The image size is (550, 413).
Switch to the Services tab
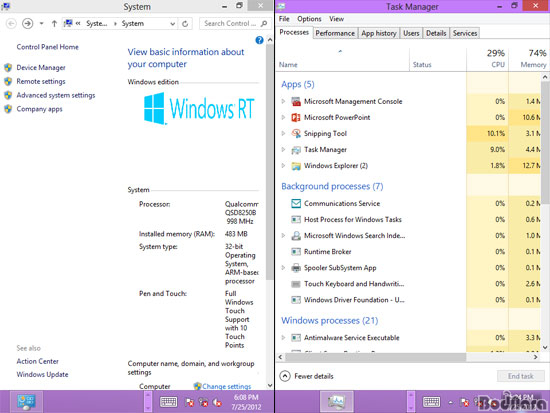pyautogui.click(x=465, y=33)
